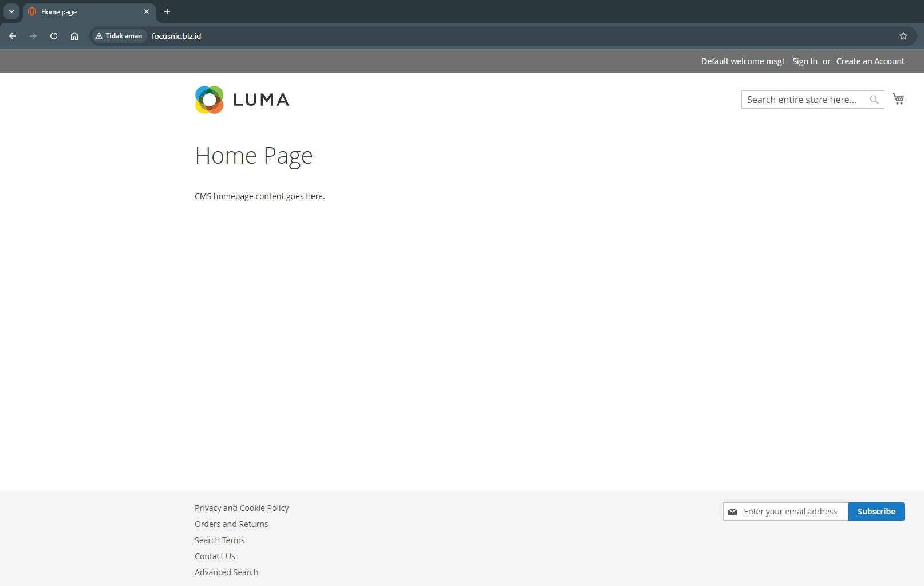Go to Orders and Returns
The width and height of the screenshot is (924, 586).
231,524
